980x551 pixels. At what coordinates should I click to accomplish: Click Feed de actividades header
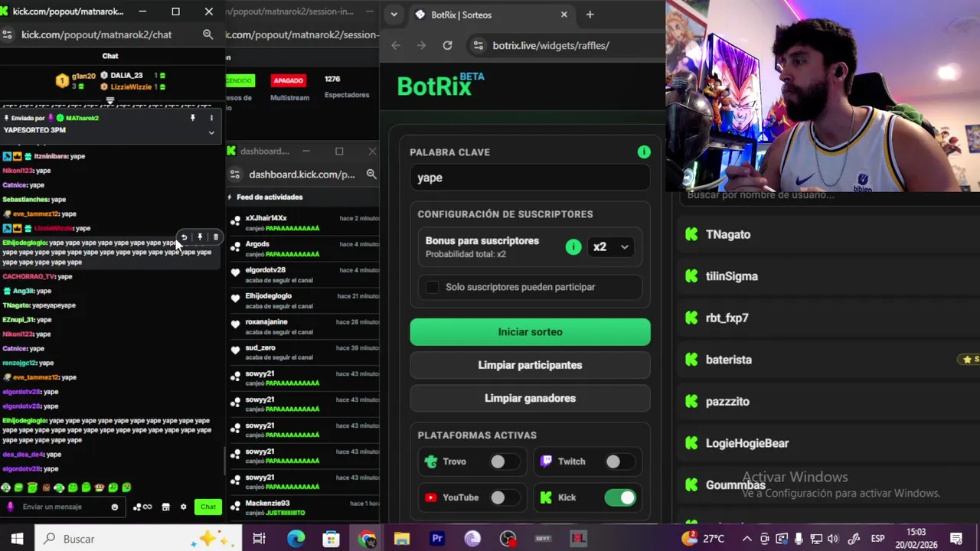coord(269,197)
